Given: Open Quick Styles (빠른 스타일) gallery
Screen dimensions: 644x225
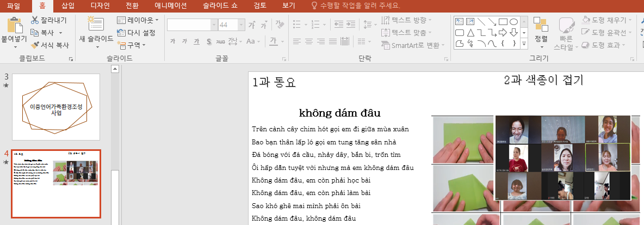Looking at the screenshot, I should pos(566,34).
